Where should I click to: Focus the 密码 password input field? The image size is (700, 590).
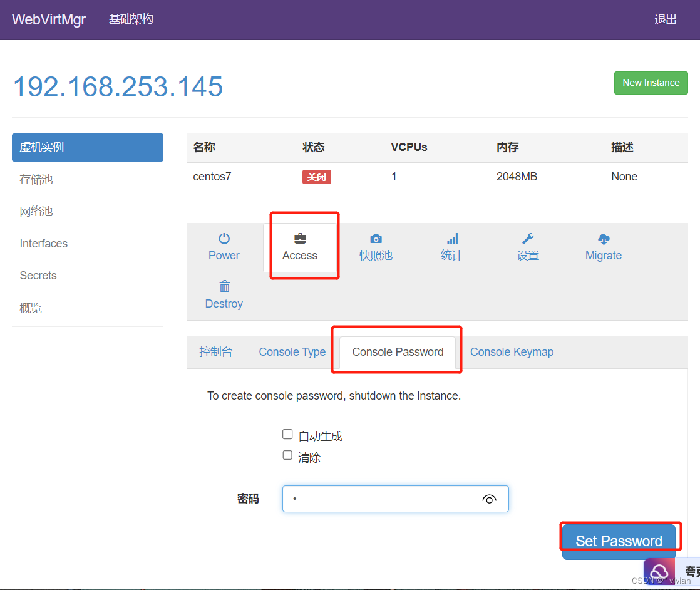point(396,499)
